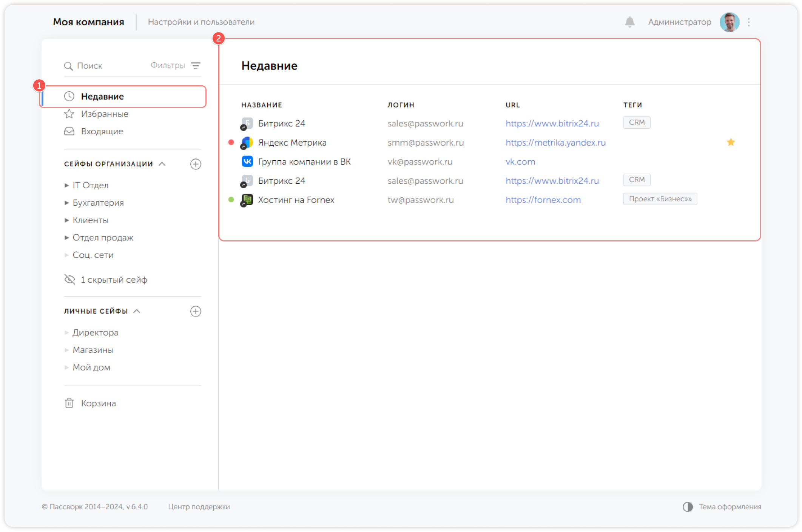Open the Filters icon next to search
The image size is (802, 532).
click(x=196, y=66)
